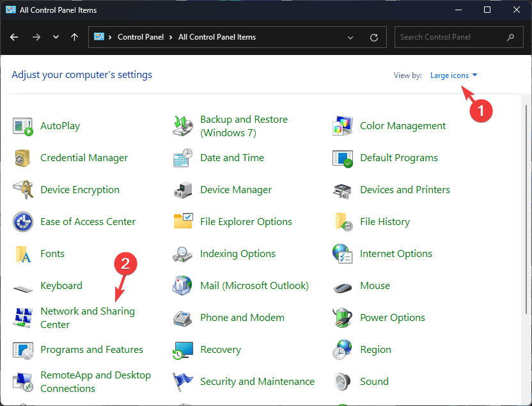Open Internet Options globe icon
This screenshot has height=406, width=532.
tap(343, 254)
